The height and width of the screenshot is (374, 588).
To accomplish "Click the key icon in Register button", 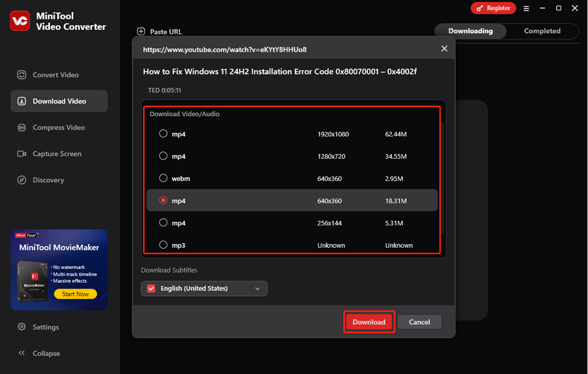I will [x=480, y=8].
